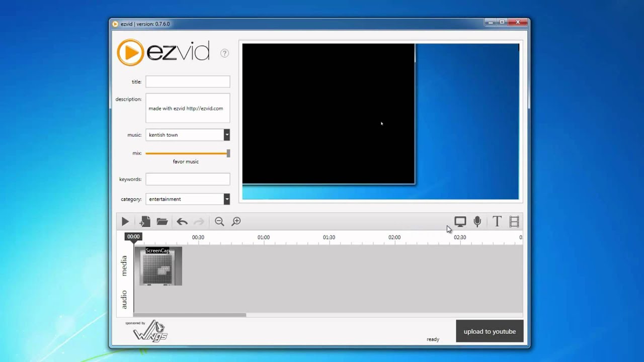Screen dimensions: 644x362
Task: Click the horizontal timeline scrollbar
Action: point(190,315)
